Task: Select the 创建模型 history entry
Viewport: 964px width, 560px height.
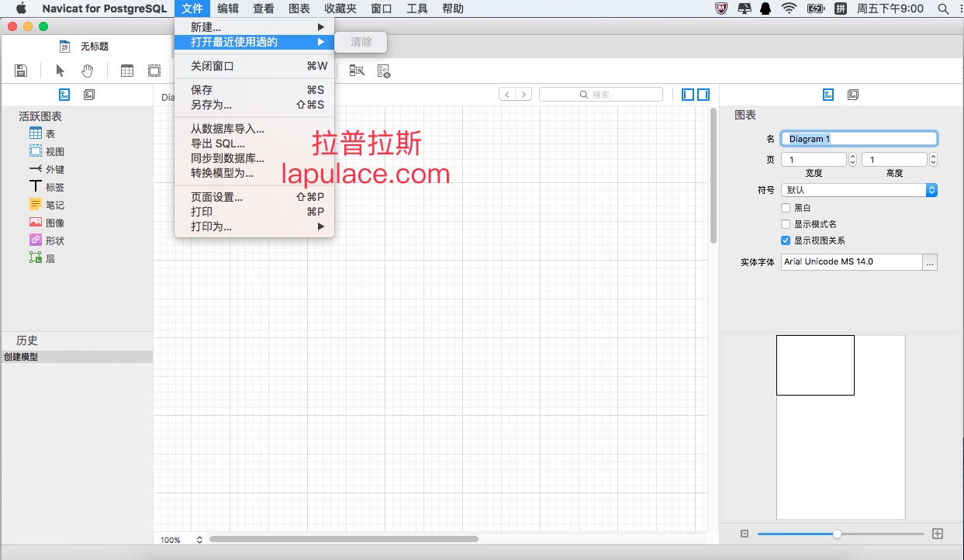Action: [x=77, y=357]
